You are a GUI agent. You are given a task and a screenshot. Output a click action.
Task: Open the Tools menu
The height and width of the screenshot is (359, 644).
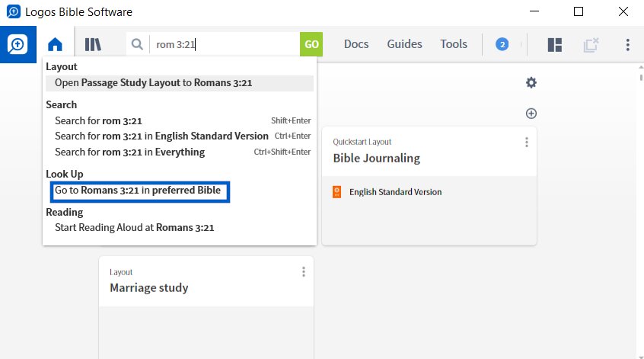[x=454, y=44]
